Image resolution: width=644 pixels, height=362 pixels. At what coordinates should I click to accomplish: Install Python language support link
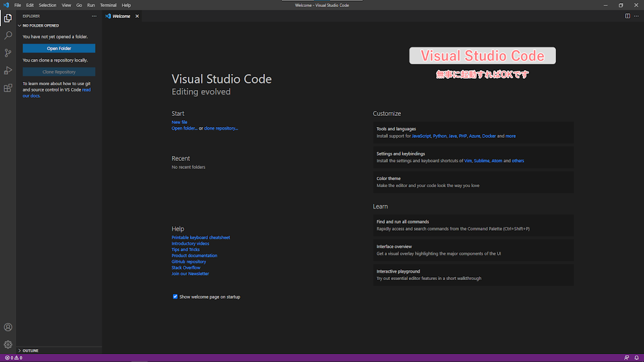(440, 136)
